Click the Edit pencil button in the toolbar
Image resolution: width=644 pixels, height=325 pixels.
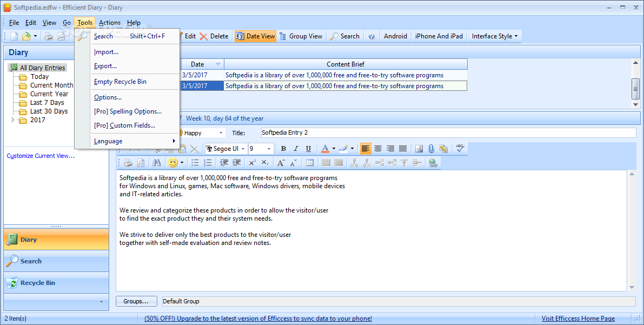pyautogui.click(x=188, y=36)
